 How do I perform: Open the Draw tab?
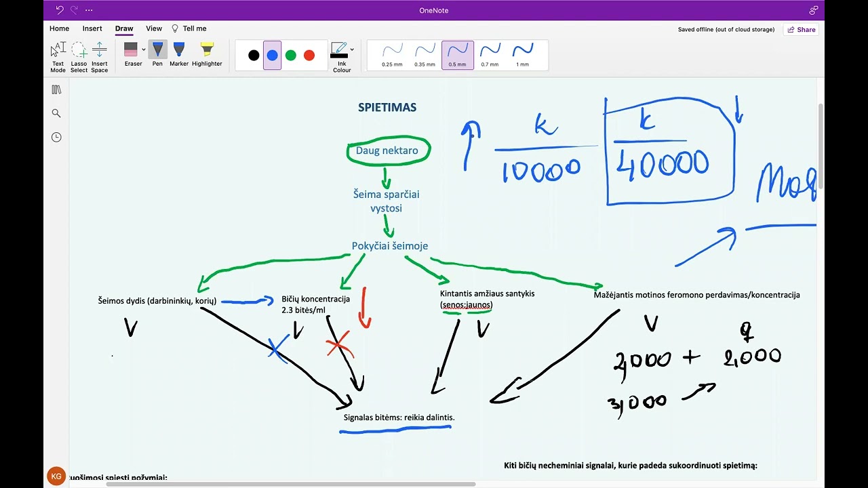[x=124, y=28]
